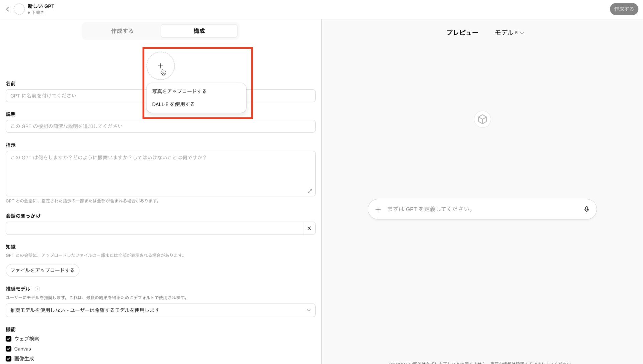Click the 作成する button at top right
Image resolution: width=643 pixels, height=364 pixels.
coord(624,9)
